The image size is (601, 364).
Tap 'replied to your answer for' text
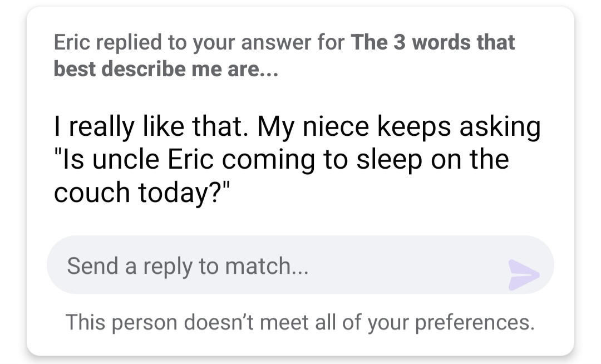point(223,43)
